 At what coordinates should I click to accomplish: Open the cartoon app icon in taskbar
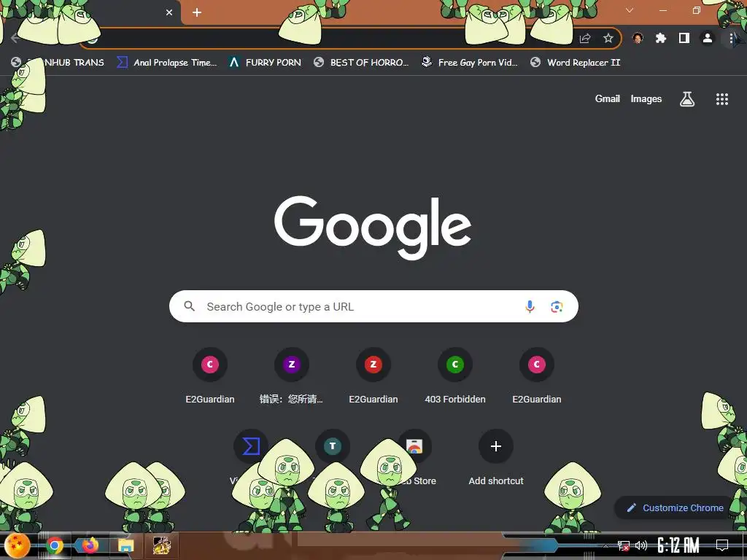161,545
